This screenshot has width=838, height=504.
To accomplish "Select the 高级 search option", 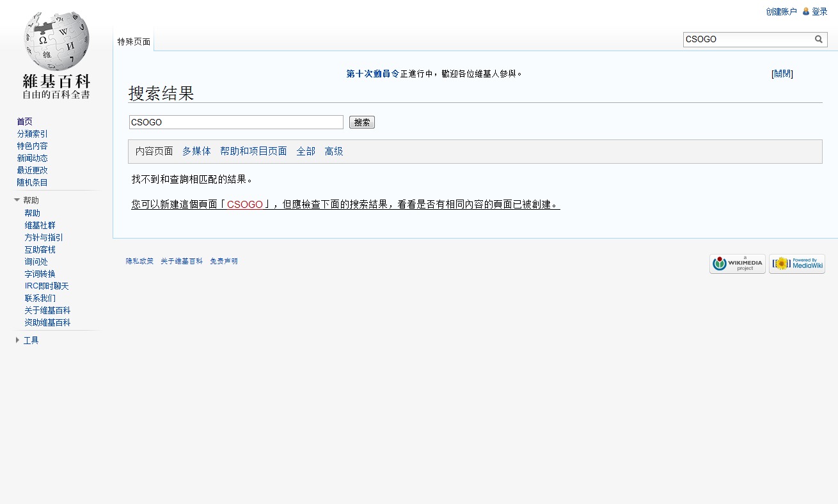I will pyautogui.click(x=334, y=152).
